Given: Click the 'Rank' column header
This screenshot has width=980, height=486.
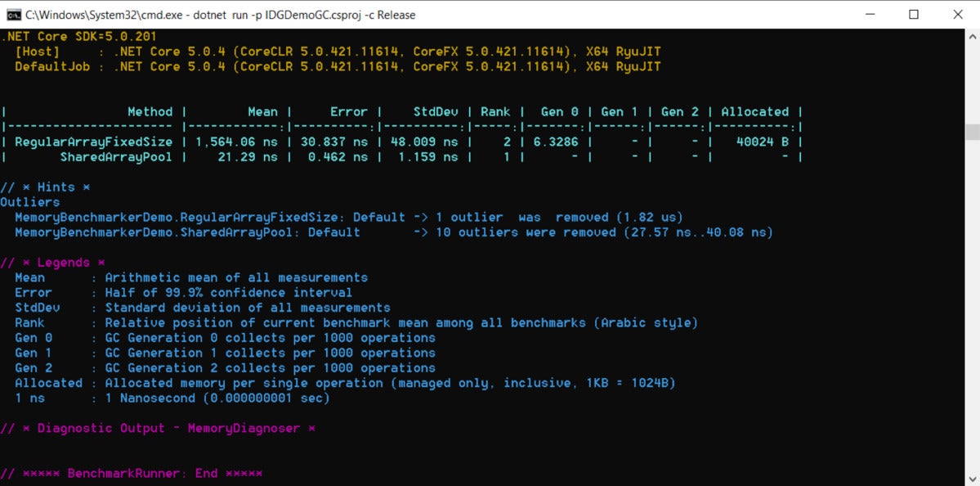Looking at the screenshot, I should [x=495, y=112].
